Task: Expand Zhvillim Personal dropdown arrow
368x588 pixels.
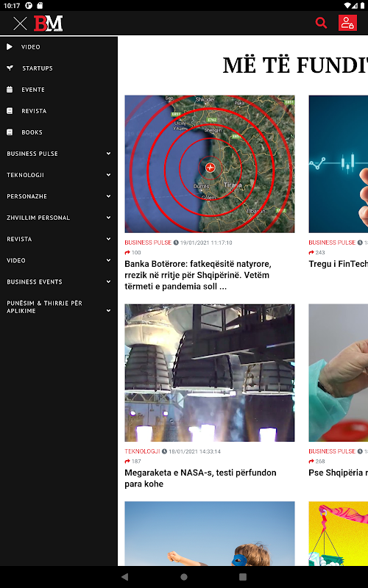Action: click(x=108, y=218)
